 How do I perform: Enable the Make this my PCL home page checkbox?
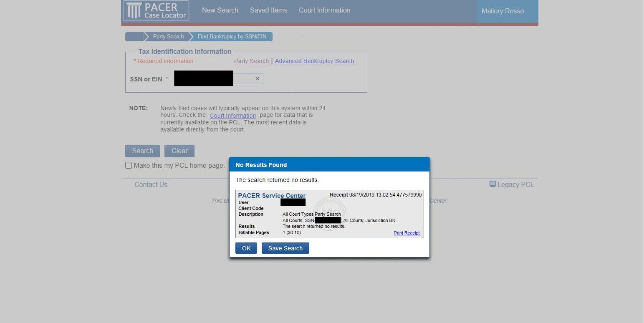pyautogui.click(x=129, y=165)
